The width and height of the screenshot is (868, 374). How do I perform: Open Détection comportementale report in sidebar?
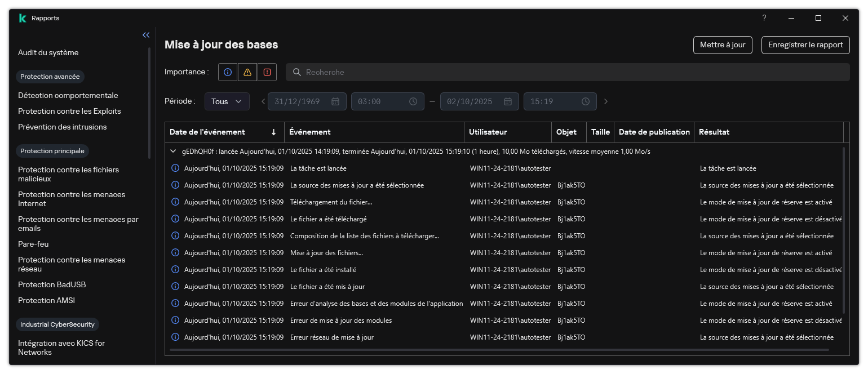coord(68,96)
